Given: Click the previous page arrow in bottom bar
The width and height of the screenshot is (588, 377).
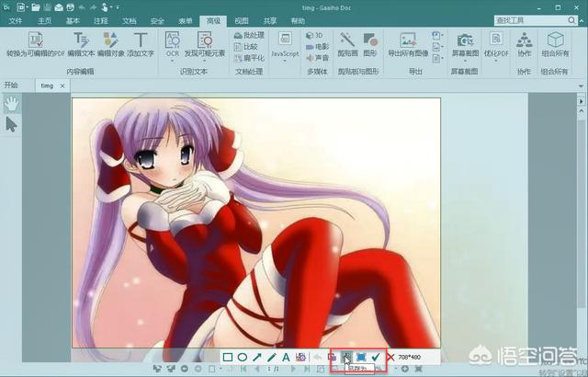Looking at the screenshot, I should click(257, 369).
